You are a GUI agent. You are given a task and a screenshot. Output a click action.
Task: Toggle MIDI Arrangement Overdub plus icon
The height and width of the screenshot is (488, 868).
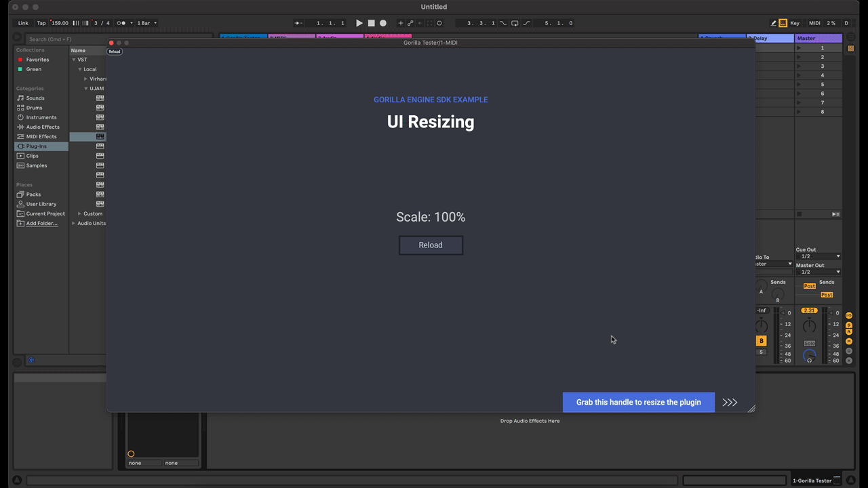click(401, 23)
